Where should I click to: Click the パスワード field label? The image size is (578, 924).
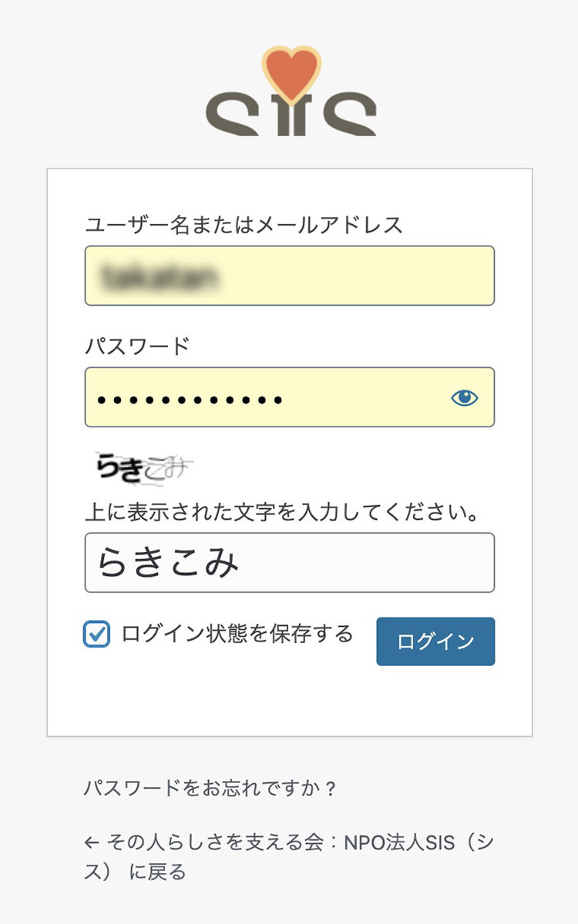pos(137,346)
